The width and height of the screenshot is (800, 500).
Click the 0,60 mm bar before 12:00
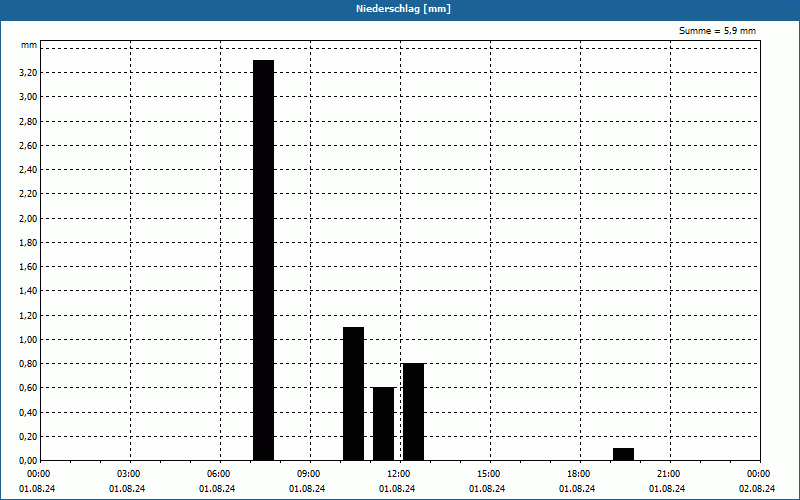[384, 424]
